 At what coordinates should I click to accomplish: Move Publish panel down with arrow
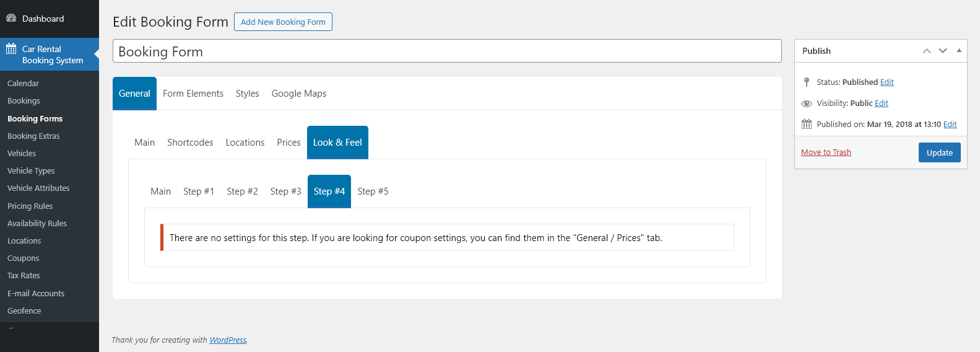point(942,51)
